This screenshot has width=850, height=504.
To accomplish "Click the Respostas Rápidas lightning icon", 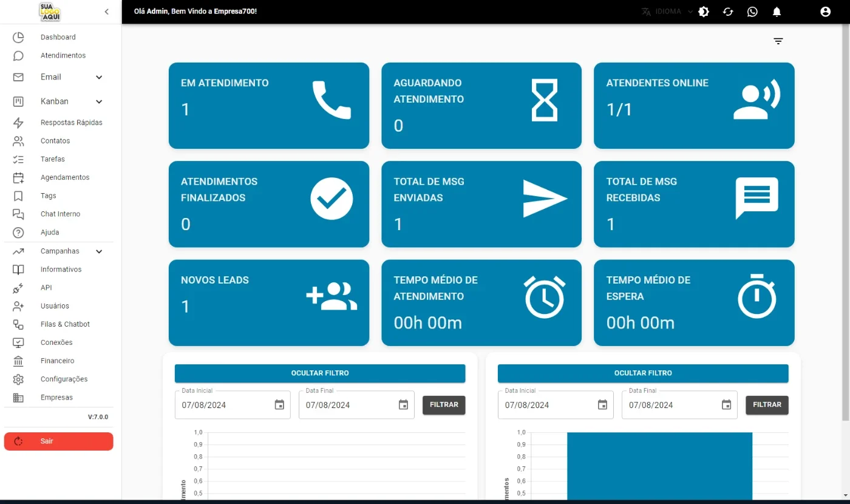I will pyautogui.click(x=18, y=123).
